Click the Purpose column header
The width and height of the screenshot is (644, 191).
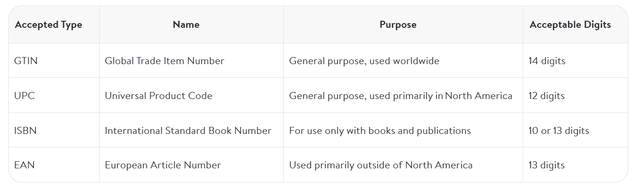[398, 25]
